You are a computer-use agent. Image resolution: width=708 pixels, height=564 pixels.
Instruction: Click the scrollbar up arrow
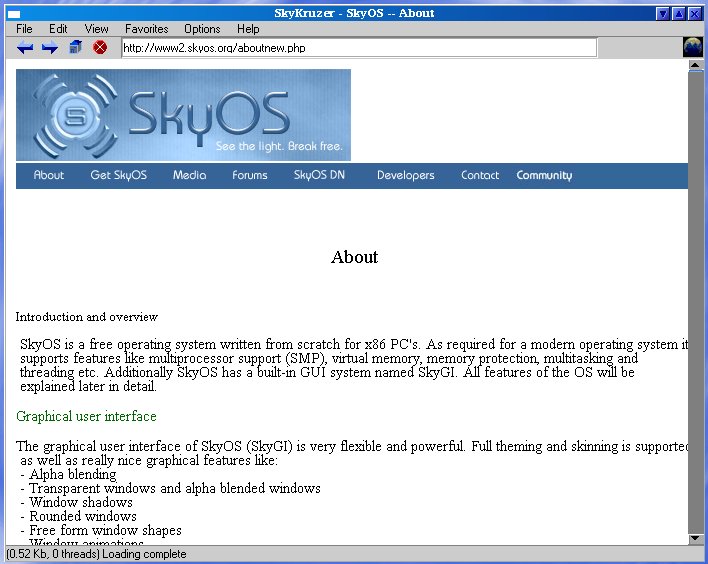pyautogui.click(x=695, y=65)
